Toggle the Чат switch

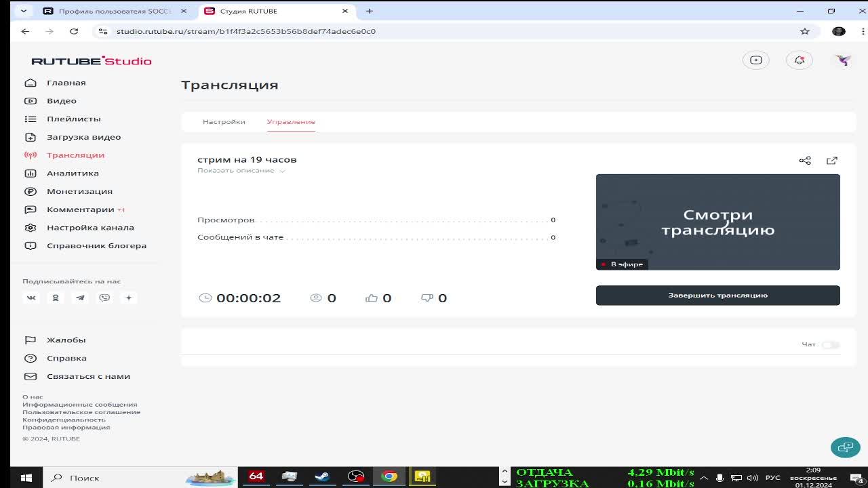(x=831, y=345)
